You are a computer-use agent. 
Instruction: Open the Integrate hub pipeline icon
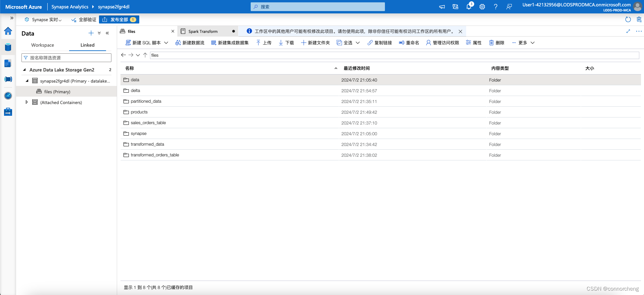pyautogui.click(x=8, y=79)
